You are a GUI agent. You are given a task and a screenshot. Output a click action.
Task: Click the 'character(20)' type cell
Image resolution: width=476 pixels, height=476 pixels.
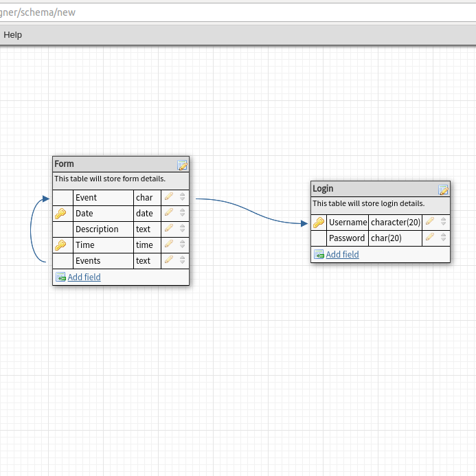click(x=395, y=223)
